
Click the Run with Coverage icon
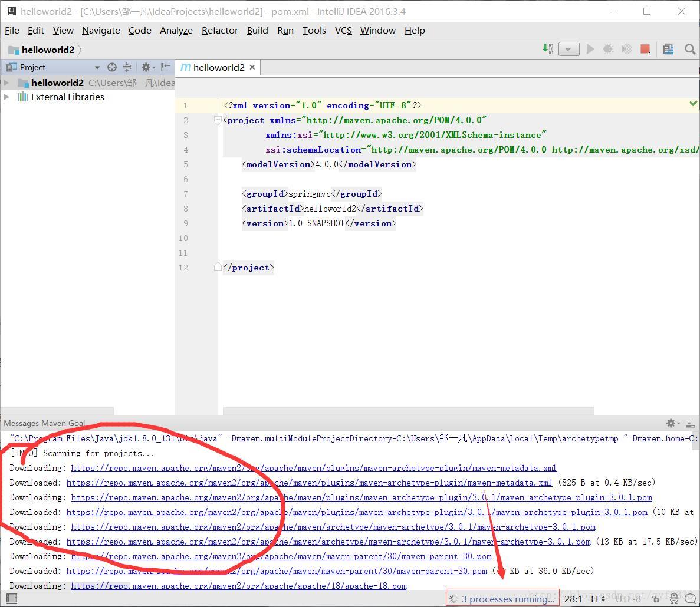pos(626,49)
